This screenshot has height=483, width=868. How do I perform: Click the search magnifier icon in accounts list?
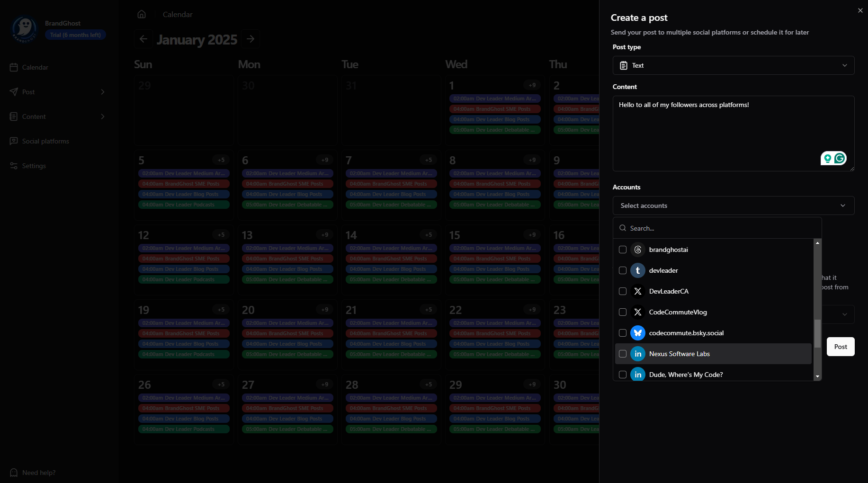pos(623,228)
